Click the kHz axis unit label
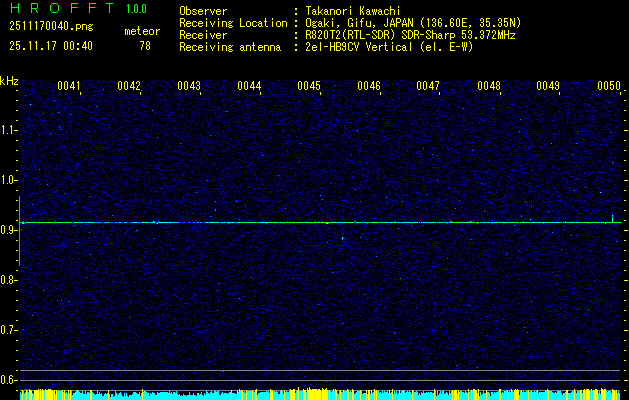 [x=9, y=81]
